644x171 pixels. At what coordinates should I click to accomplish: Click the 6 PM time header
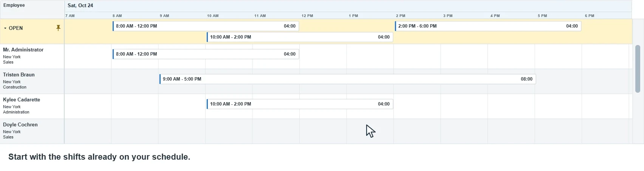pyautogui.click(x=590, y=16)
